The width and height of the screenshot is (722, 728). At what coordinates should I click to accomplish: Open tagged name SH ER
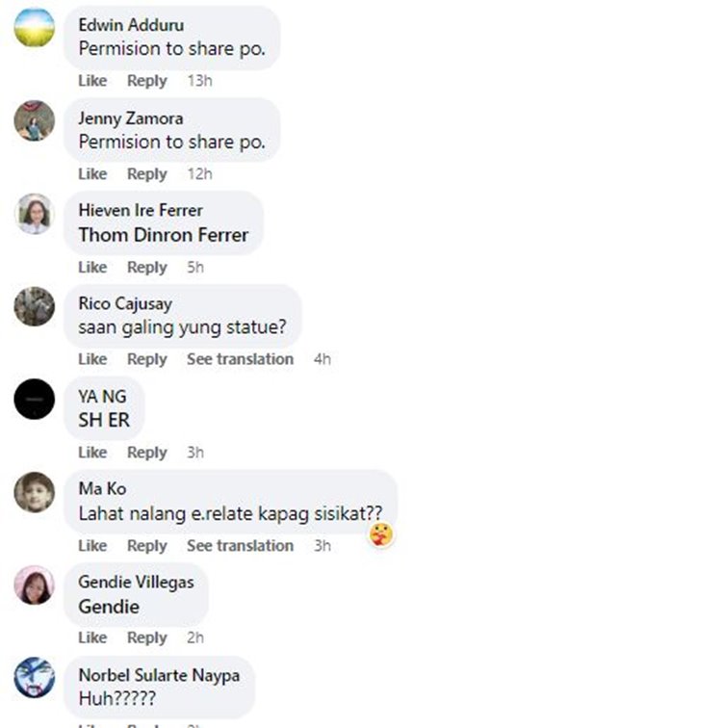click(x=104, y=420)
